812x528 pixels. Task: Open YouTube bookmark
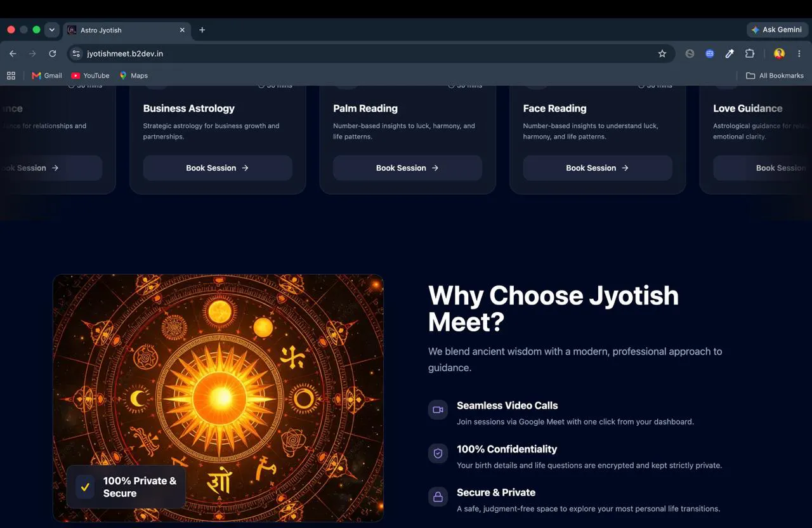[90, 76]
